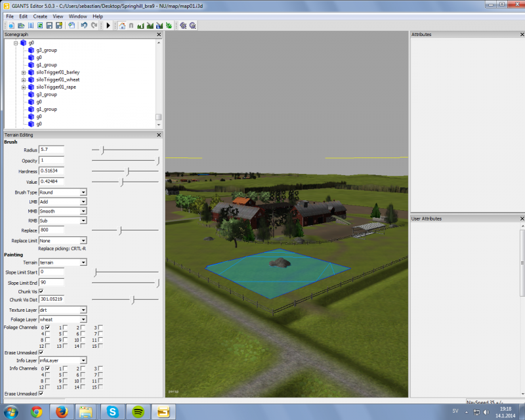Open Skype from the taskbar
Viewport: 525px width, 420px height.
coord(113,411)
